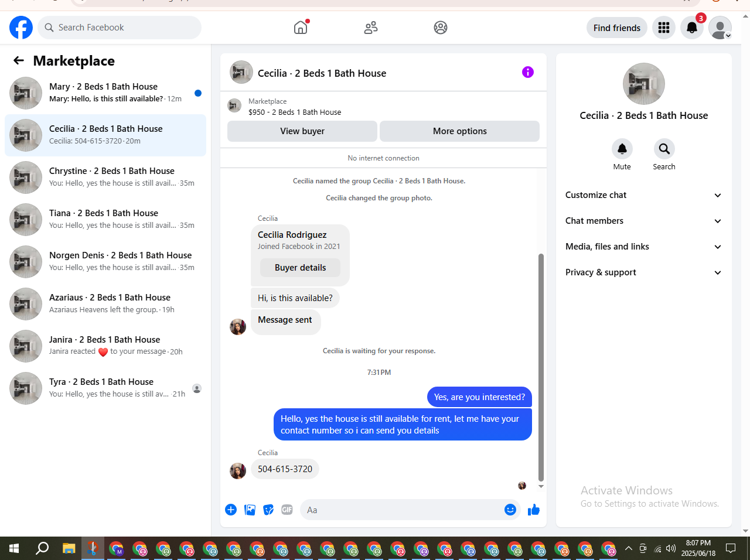Open the Facebook home logo
750x560 pixels.
pos(21,28)
